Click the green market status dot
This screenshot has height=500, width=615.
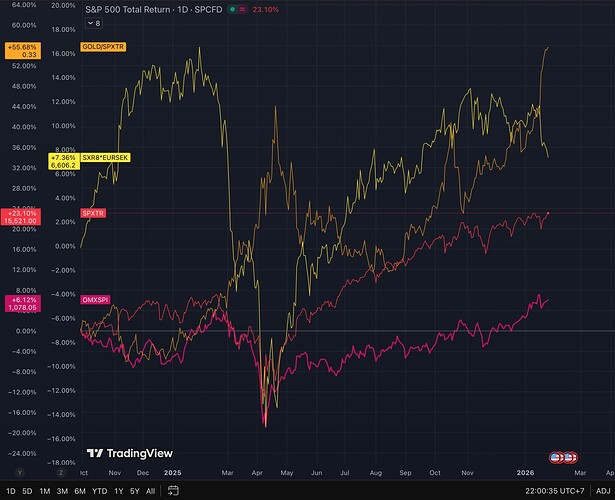click(233, 9)
